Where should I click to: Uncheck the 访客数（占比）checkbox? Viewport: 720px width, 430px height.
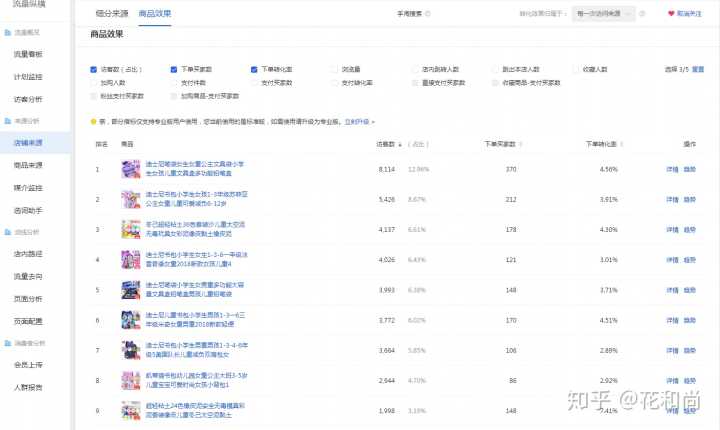(x=94, y=70)
